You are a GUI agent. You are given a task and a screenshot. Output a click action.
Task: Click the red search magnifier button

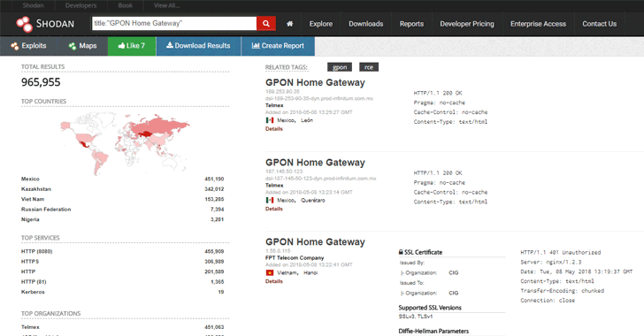pyautogui.click(x=266, y=23)
